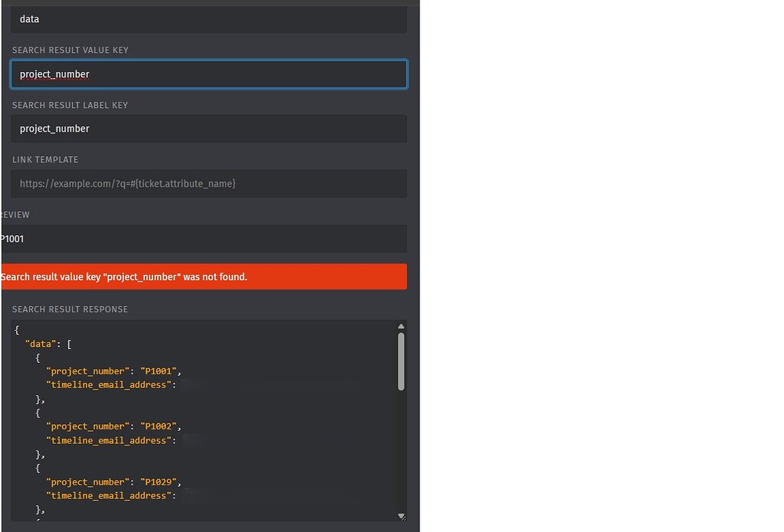
Task: Click the scrollbar up arrow on the response box
Action: pos(400,325)
